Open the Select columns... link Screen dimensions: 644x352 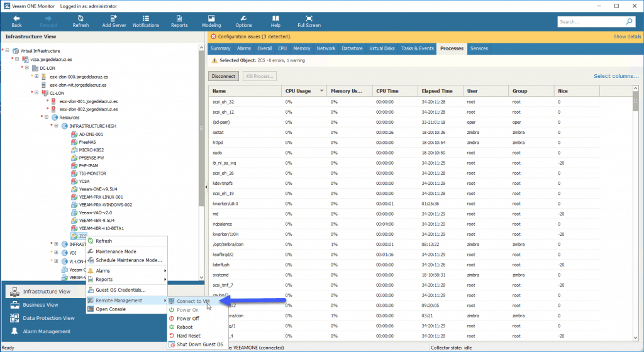(616, 76)
